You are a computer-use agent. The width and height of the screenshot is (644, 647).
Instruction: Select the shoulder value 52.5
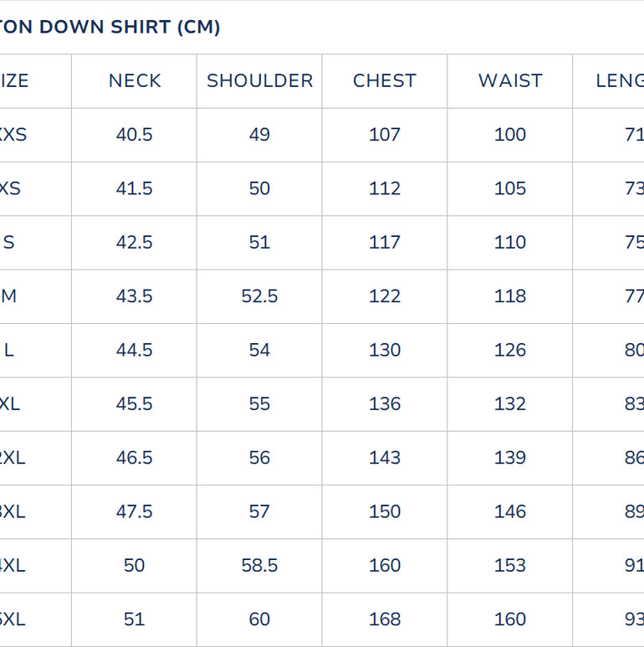coord(259,296)
